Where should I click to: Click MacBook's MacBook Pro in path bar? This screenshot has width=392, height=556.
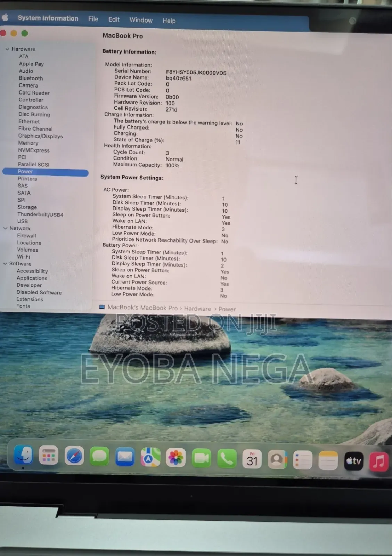pyautogui.click(x=142, y=308)
